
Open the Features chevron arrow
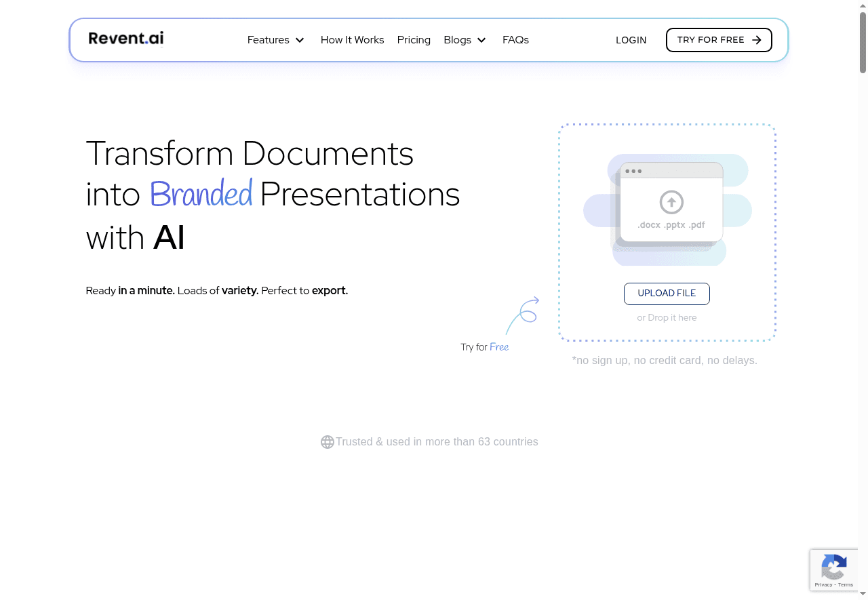[299, 40]
